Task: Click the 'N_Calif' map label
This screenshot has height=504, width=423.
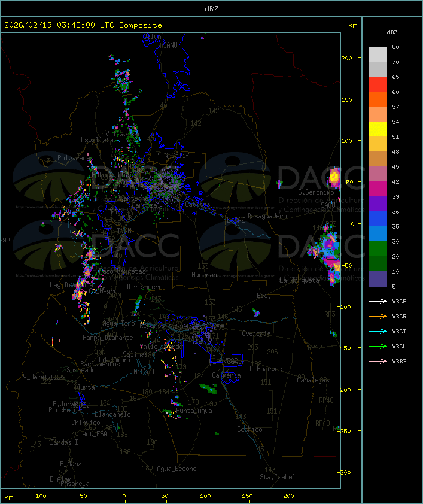Action: 176,156
